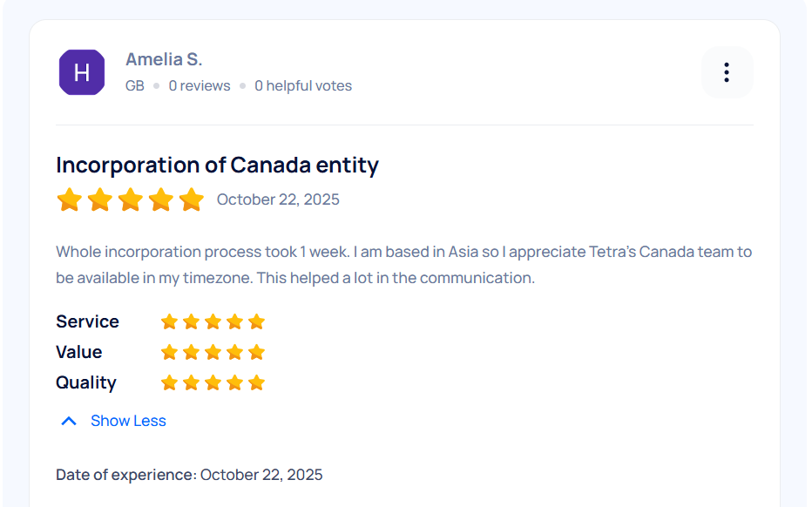
Task: Click the first star of overall rating
Action: [70, 199]
